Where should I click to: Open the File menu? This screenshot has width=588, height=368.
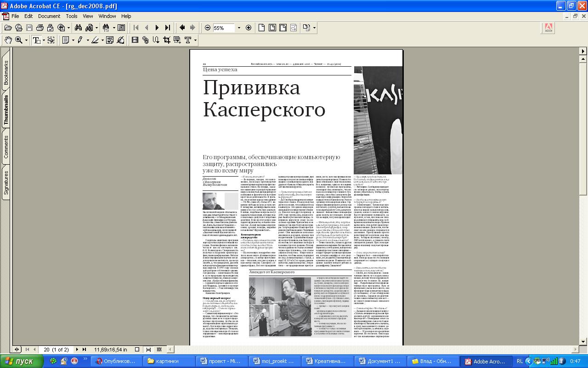tap(16, 16)
